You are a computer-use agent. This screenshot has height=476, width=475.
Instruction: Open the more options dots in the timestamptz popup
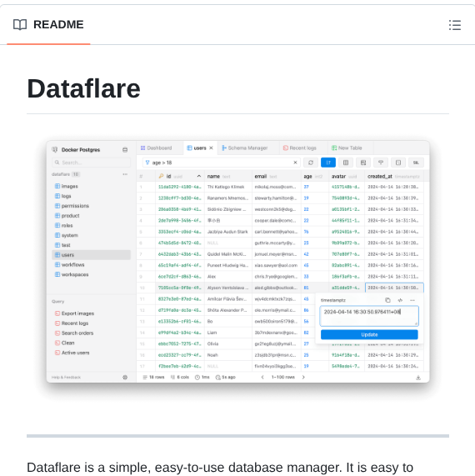point(412,300)
